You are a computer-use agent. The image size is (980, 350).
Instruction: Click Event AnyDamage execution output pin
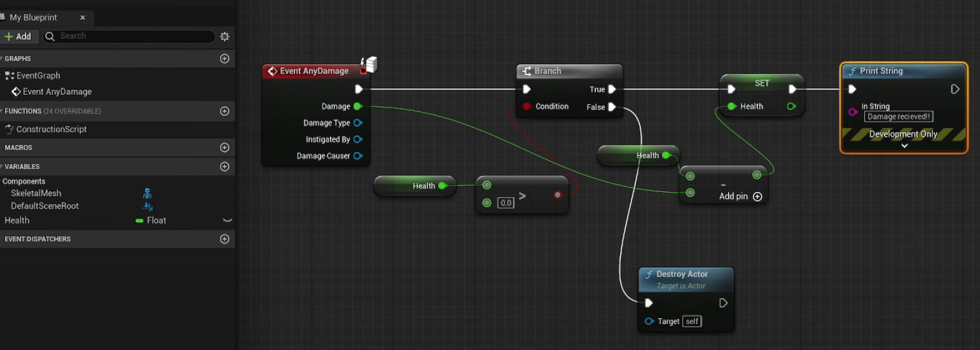(358, 89)
